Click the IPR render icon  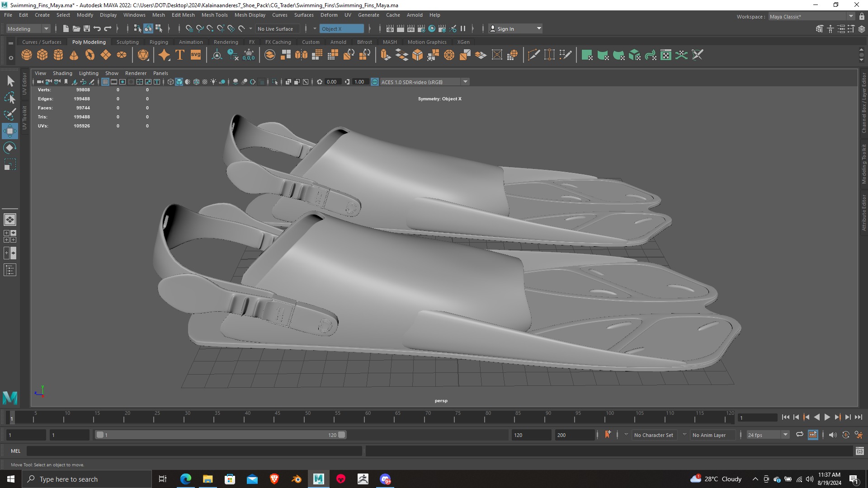click(411, 28)
